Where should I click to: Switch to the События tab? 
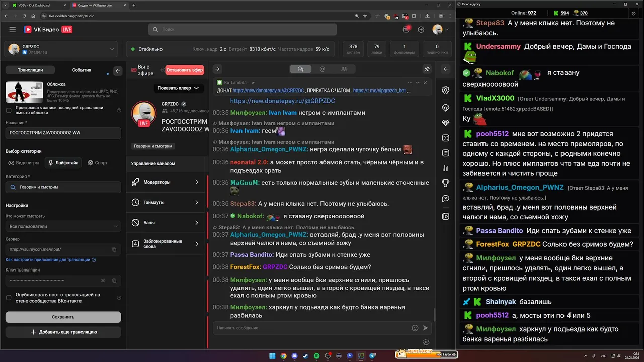coord(82,70)
